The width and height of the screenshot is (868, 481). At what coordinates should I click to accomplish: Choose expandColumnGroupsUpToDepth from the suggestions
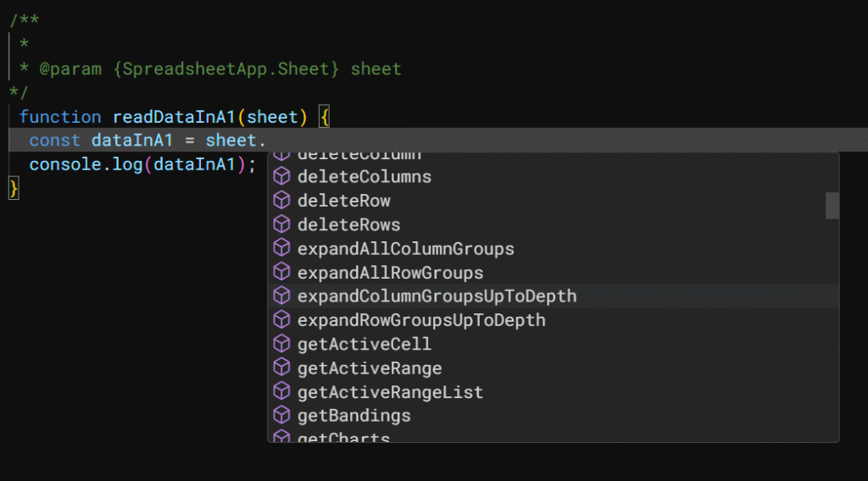click(x=437, y=296)
